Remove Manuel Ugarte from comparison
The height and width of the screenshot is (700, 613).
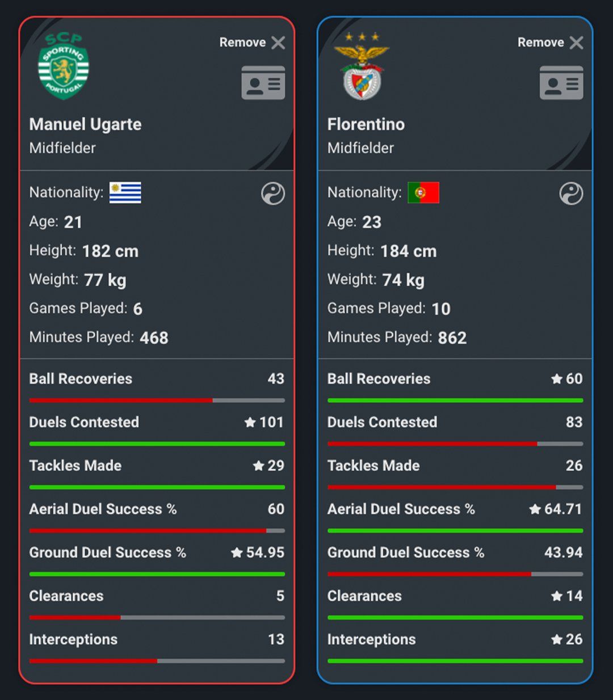253,43
